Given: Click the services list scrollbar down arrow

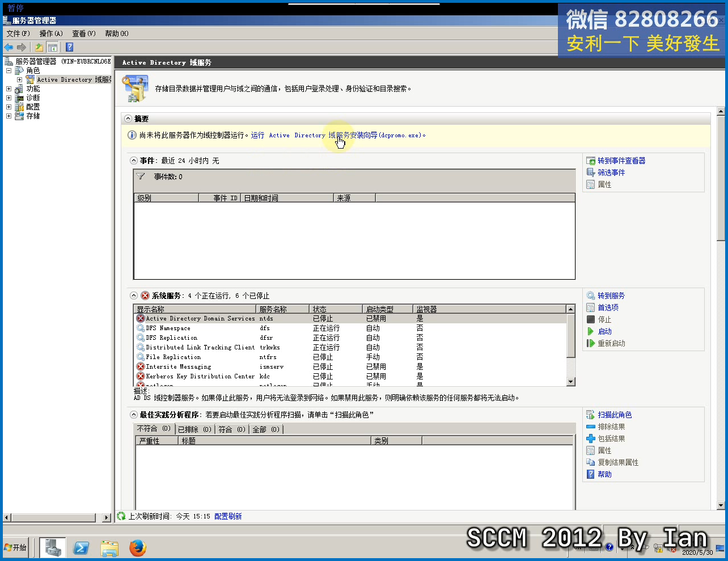Looking at the screenshot, I should point(571,382).
